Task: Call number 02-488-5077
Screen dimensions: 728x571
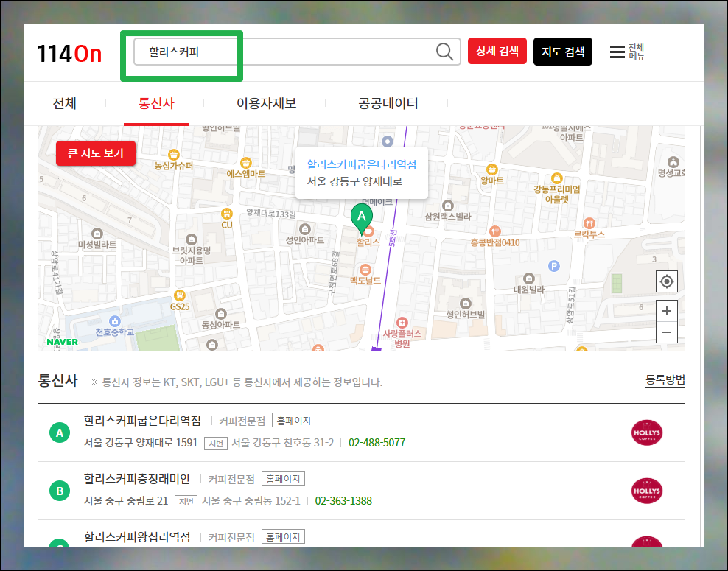Action: pos(377,443)
